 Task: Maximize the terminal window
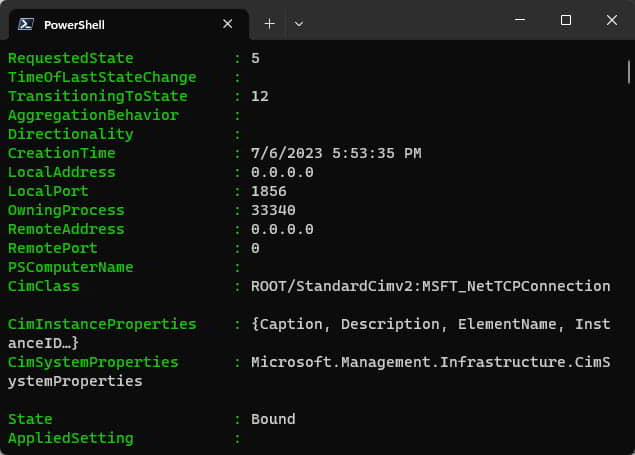566,20
